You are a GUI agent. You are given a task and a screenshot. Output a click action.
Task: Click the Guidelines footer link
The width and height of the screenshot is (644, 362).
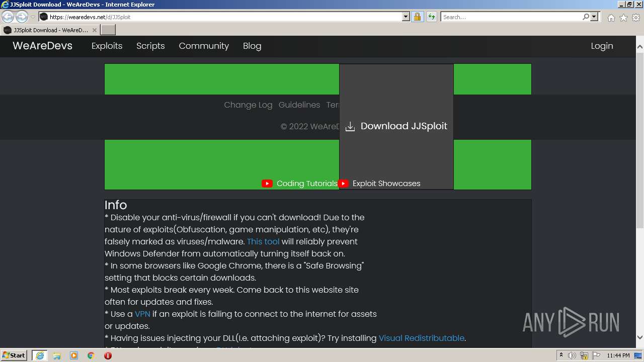point(299,105)
